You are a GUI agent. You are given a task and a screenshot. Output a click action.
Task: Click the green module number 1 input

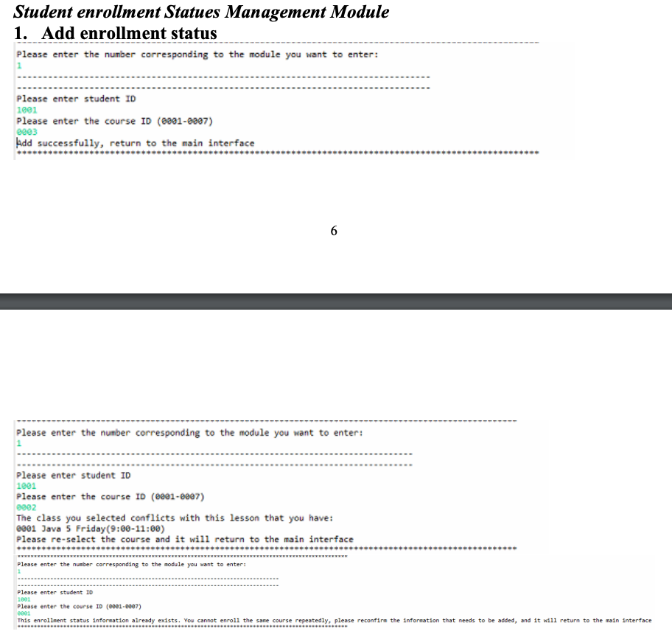[x=18, y=66]
